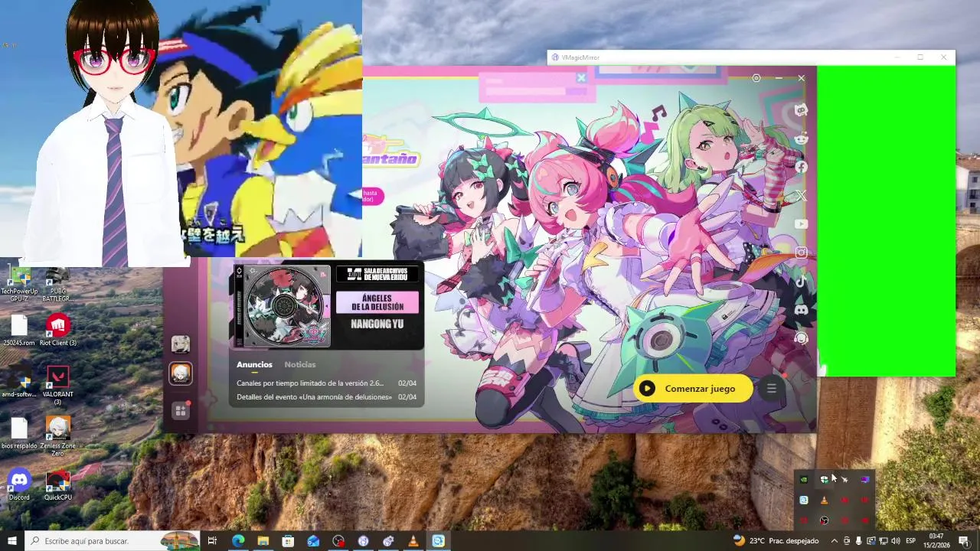Switch the ESP input language indicator
This screenshot has height=551, width=980.
(x=911, y=541)
